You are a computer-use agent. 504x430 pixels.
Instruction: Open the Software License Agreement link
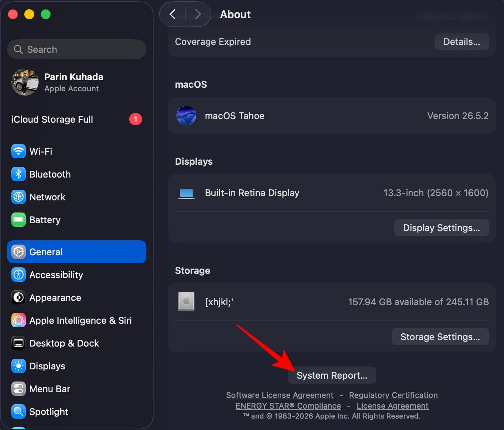point(280,395)
